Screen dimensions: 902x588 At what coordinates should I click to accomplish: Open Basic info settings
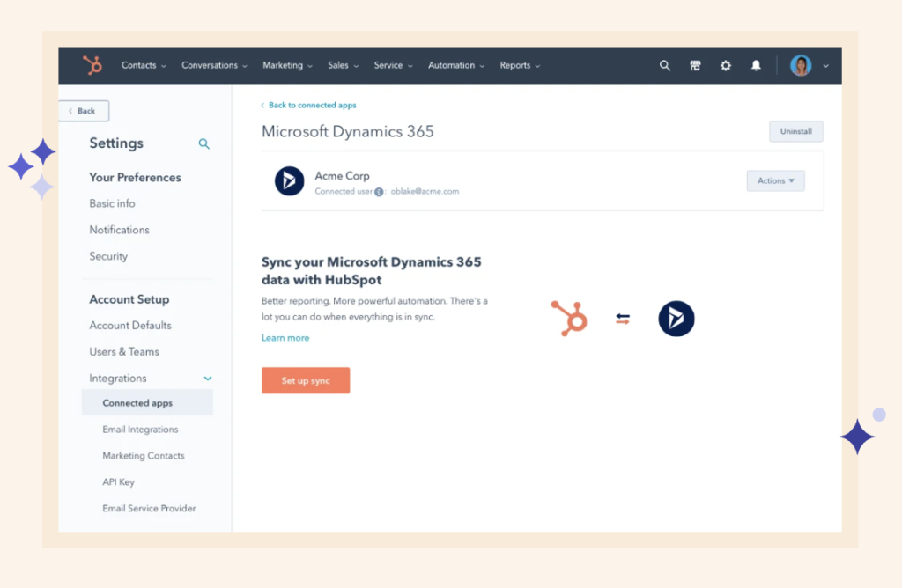pos(112,203)
